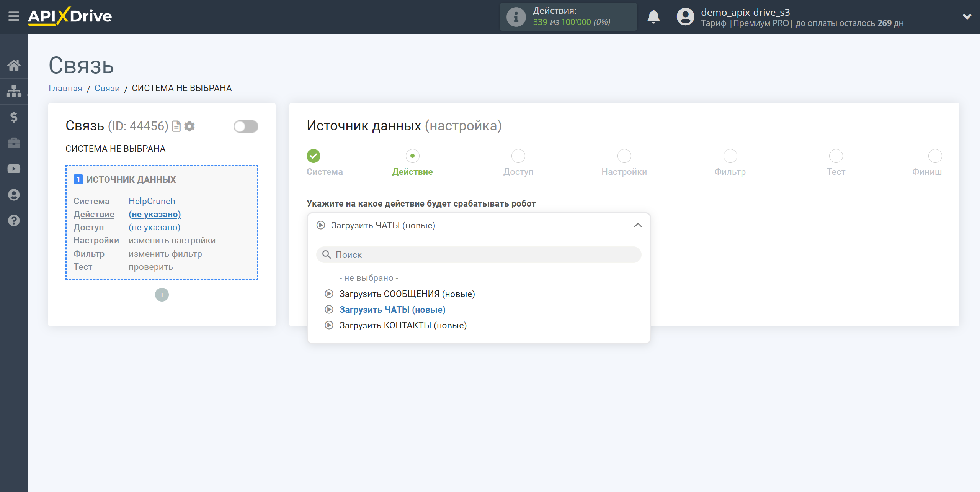Click проверить next to Тест
This screenshot has width=980, height=492.
(151, 267)
